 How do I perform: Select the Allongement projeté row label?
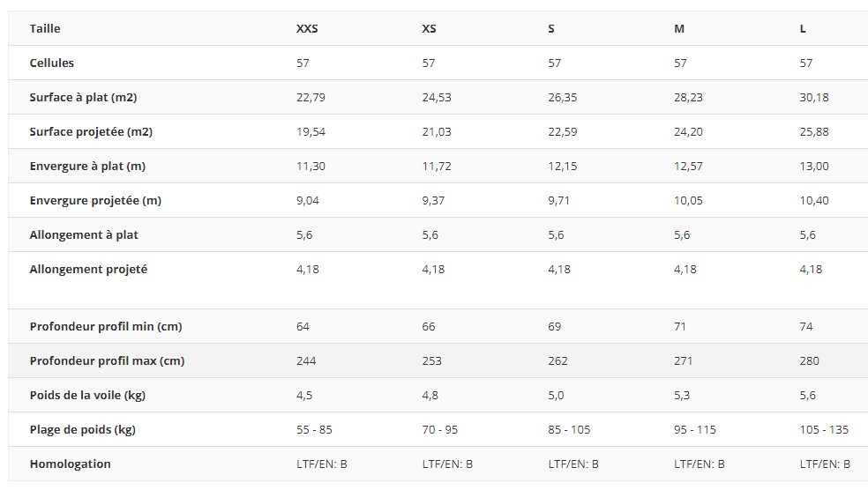tap(88, 270)
